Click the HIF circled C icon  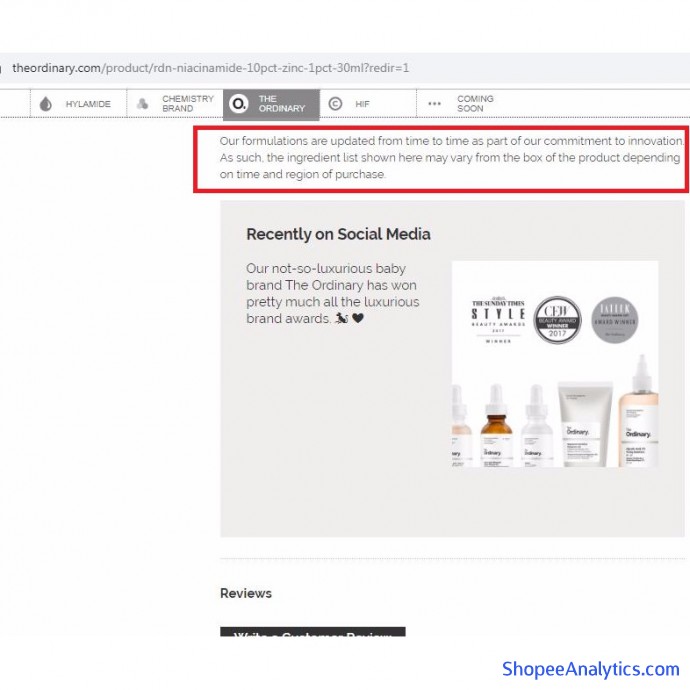pyautogui.click(x=335, y=104)
